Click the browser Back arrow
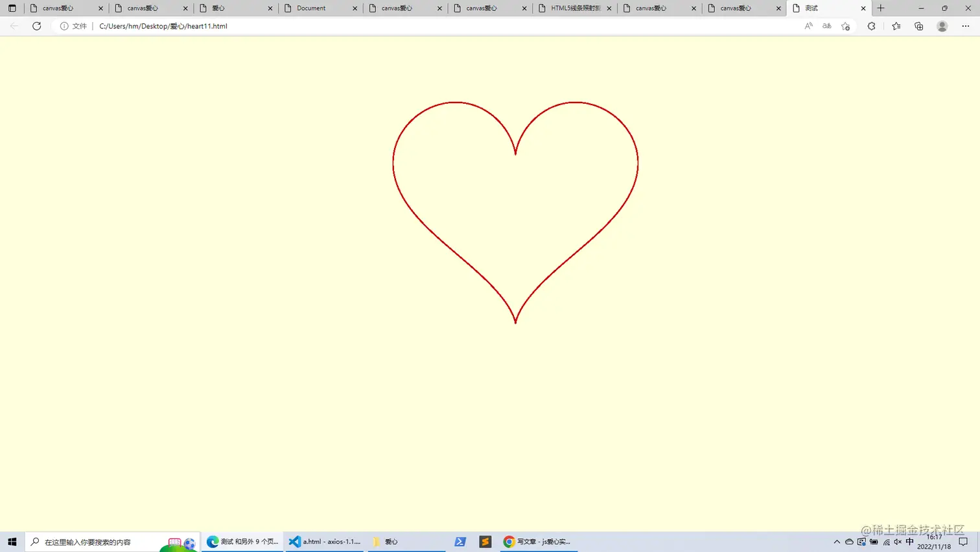 14,26
